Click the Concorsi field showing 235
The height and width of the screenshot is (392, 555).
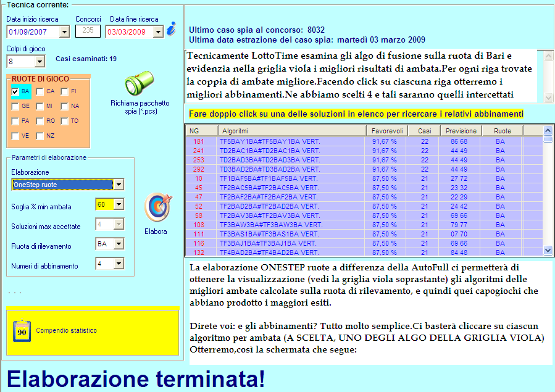pyautogui.click(x=88, y=31)
